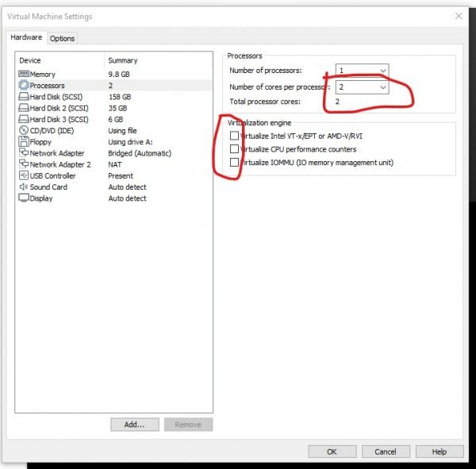Image resolution: width=476 pixels, height=469 pixels.
Task: Open Help for this dialog
Action: (x=440, y=452)
